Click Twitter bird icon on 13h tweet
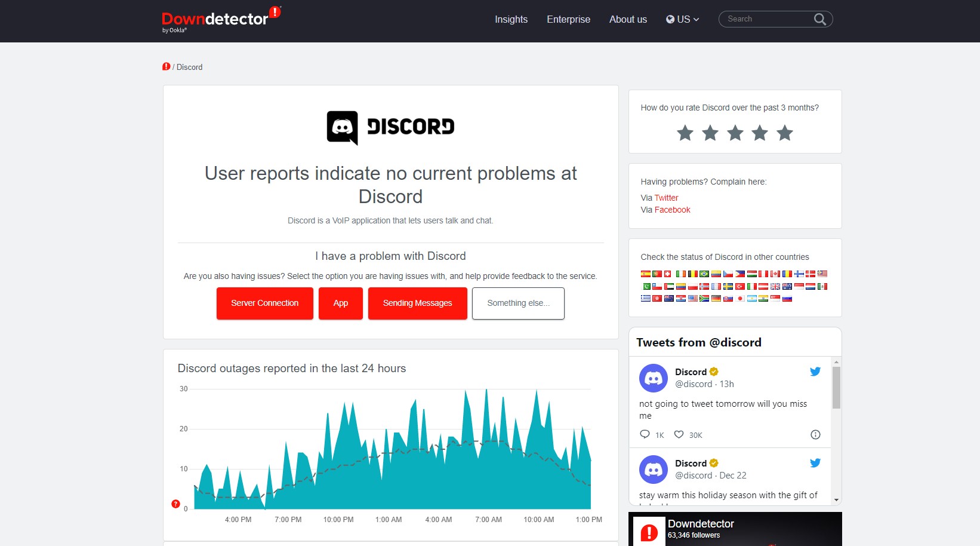Viewport: 980px width, 546px height. [815, 372]
